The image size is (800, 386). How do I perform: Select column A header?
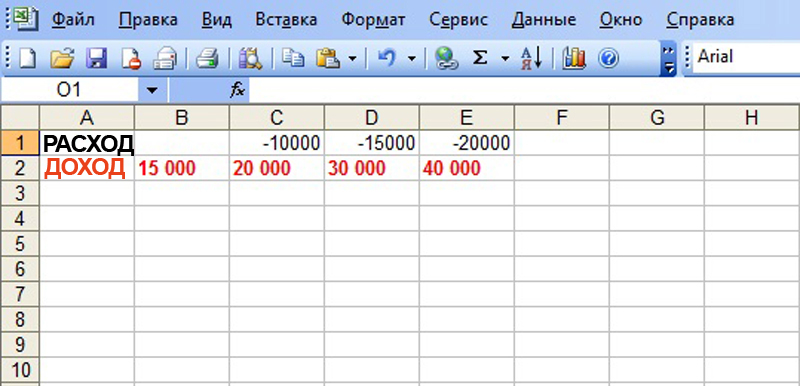click(x=87, y=118)
